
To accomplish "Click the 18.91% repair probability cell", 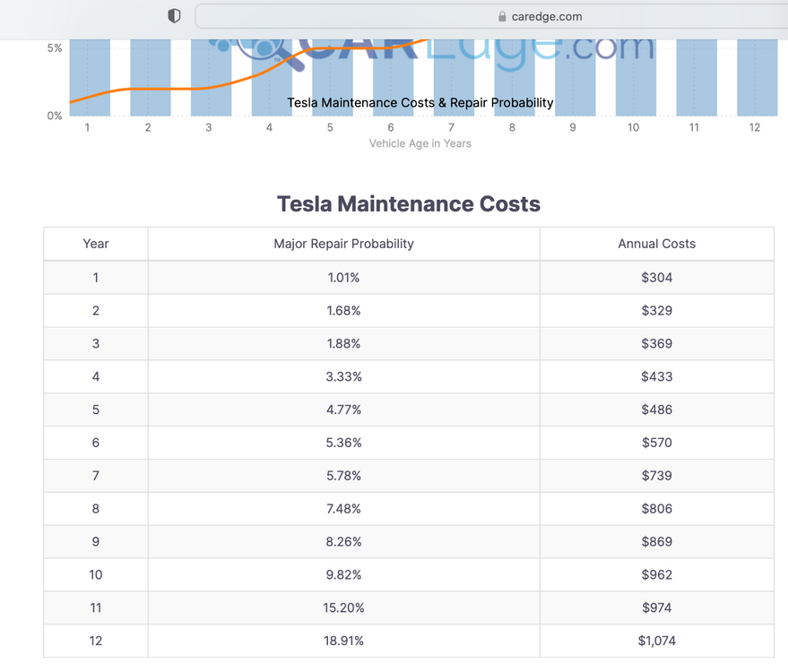I will [x=343, y=641].
